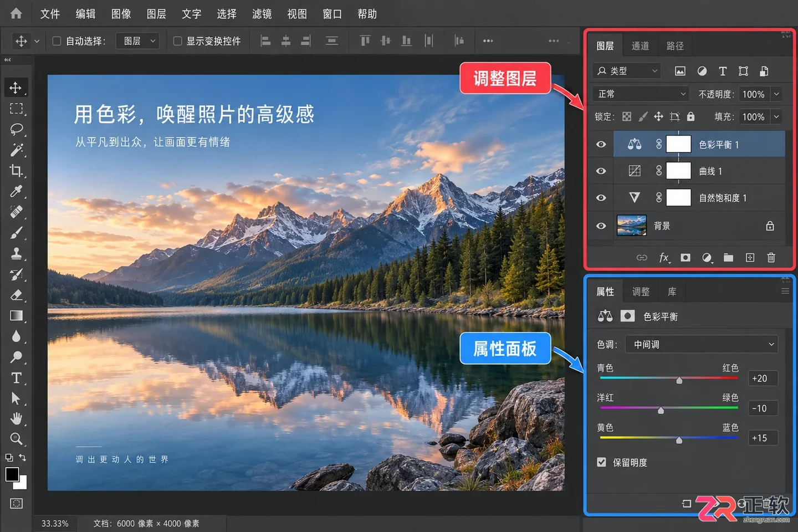Select the Lasso tool
Viewport: 798px width, 532px height.
pos(16,129)
